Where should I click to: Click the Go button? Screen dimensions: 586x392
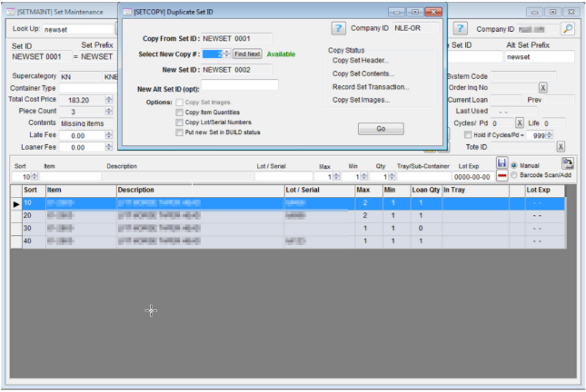[384, 129]
